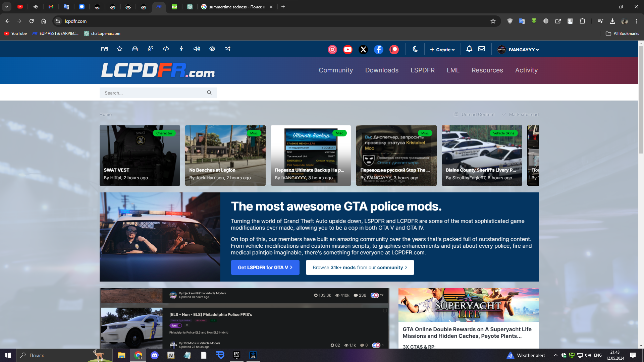644x362 pixels.
Task: Switch to the summertime sadness Google tab
Action: [x=237, y=7]
